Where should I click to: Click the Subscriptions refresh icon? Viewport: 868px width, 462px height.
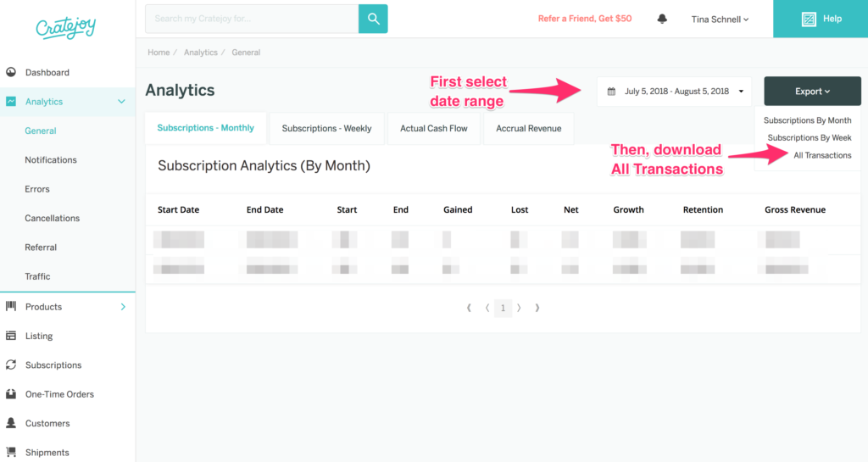tap(11, 365)
